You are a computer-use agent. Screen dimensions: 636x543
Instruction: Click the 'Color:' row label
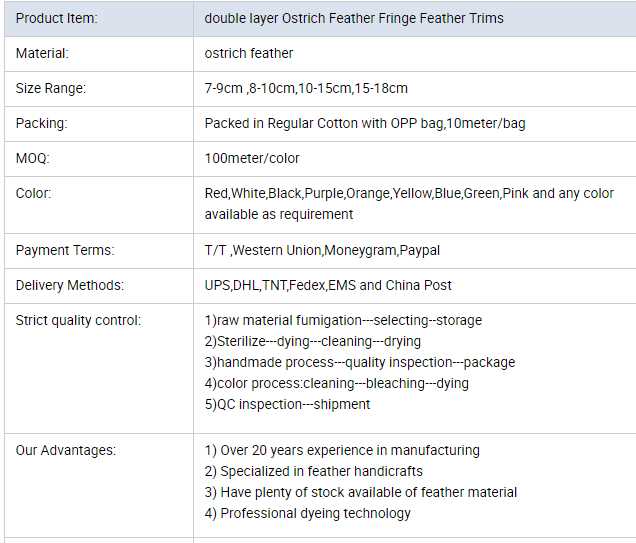(x=33, y=193)
